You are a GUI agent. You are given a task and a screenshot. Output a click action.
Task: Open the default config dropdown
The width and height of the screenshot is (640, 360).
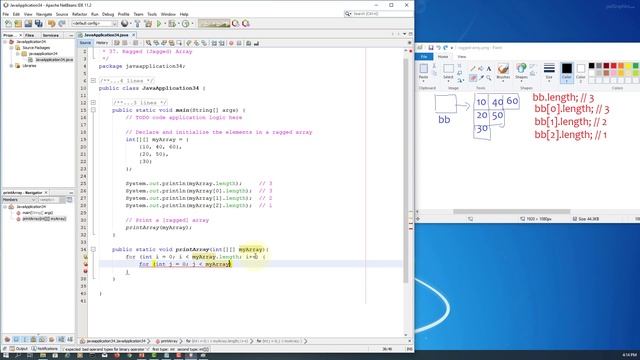[x=94, y=24]
